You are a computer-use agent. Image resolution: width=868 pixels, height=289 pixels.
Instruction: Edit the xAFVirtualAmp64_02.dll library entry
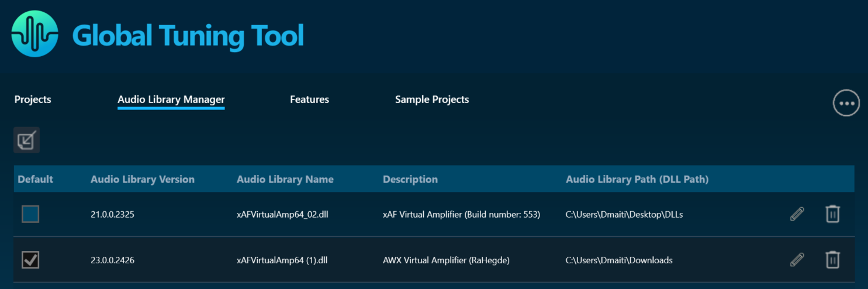797,214
